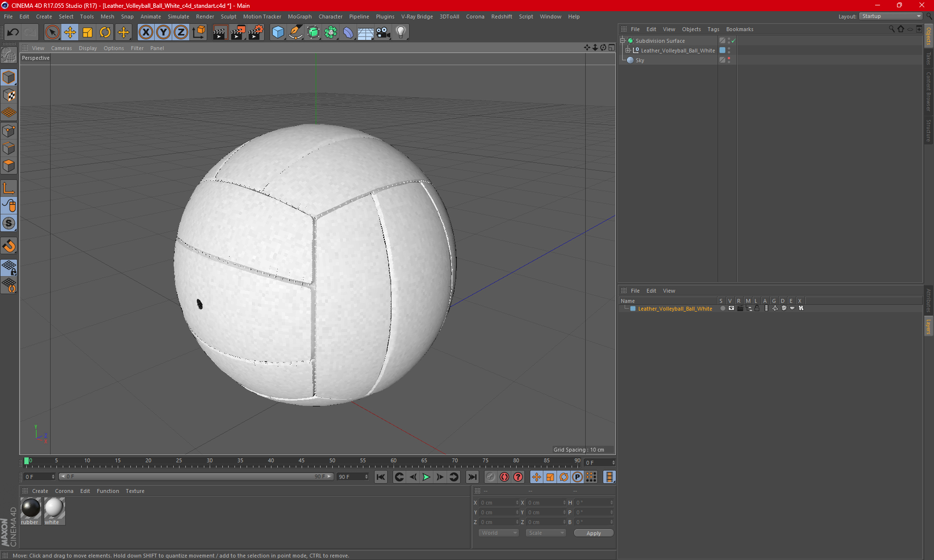
Task: Click the Floor environment icon
Action: click(366, 32)
